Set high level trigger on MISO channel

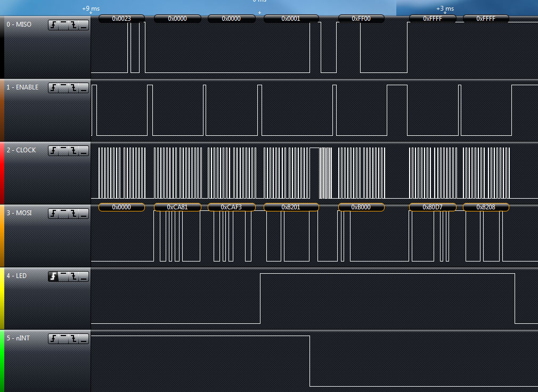coord(63,25)
